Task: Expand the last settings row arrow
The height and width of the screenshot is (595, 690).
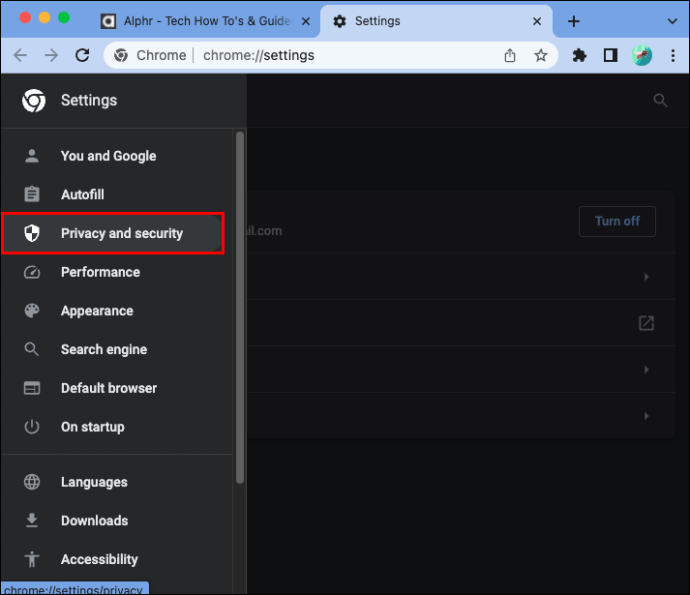Action: (646, 416)
